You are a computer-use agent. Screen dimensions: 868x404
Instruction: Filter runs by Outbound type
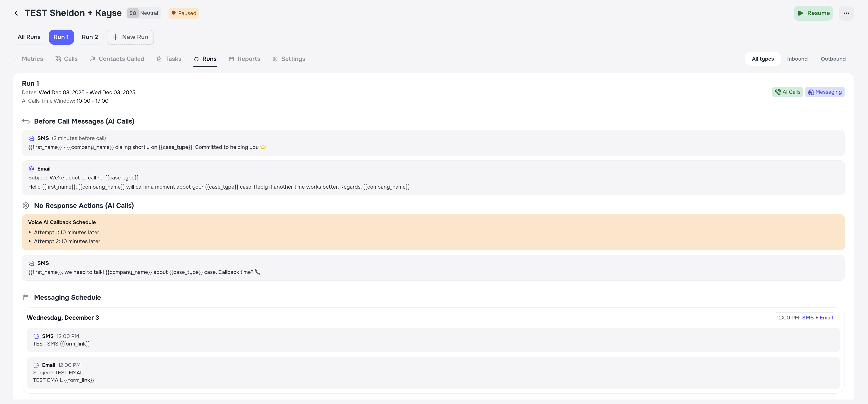click(x=833, y=59)
